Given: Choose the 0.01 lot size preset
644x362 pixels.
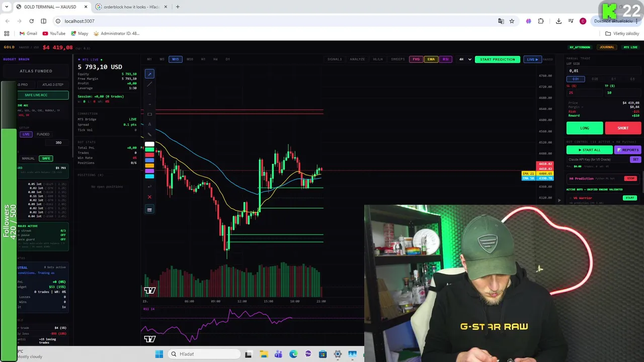Looking at the screenshot, I should 576,79.
